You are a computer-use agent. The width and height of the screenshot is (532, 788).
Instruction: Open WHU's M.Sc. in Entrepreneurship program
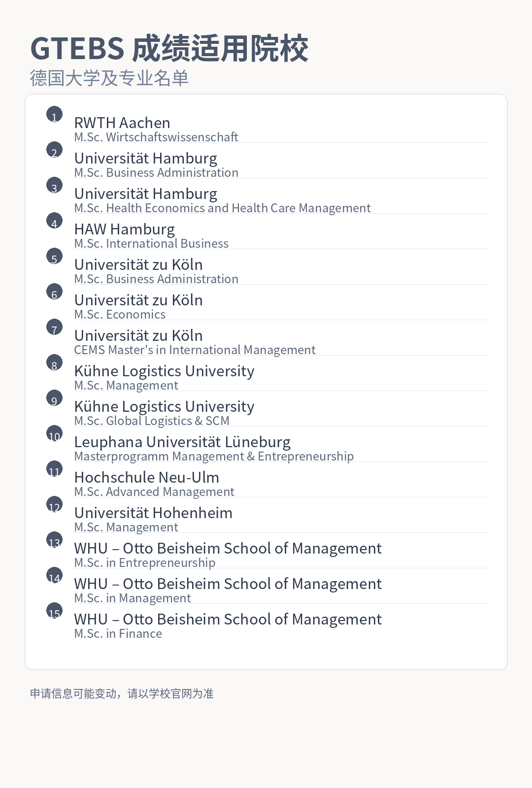[x=145, y=563]
